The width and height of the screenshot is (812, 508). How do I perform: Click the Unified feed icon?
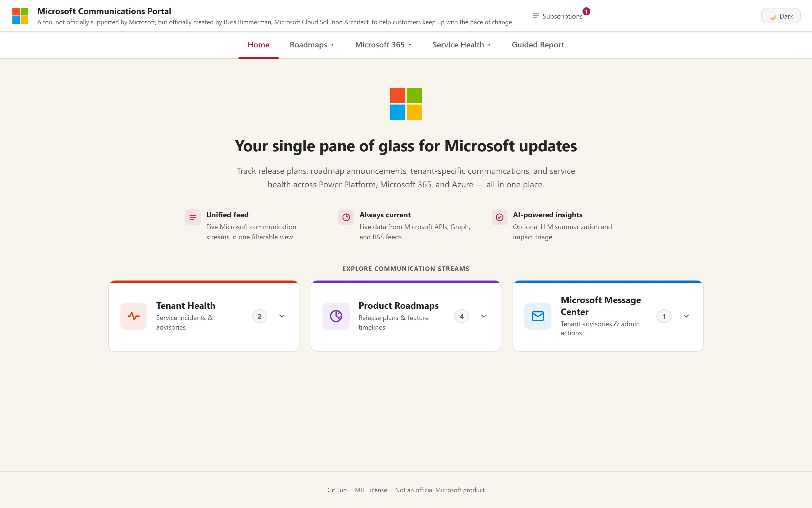click(x=193, y=217)
